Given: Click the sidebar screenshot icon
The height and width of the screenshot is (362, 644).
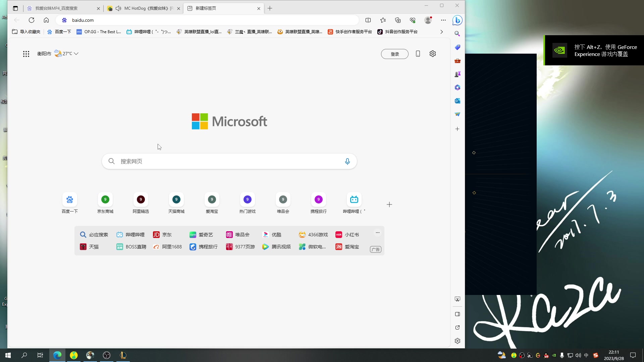Looking at the screenshot, I should (x=458, y=299).
